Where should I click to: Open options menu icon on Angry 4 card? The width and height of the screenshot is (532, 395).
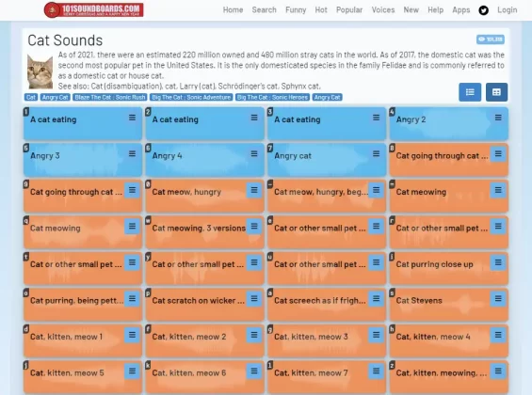click(254, 154)
